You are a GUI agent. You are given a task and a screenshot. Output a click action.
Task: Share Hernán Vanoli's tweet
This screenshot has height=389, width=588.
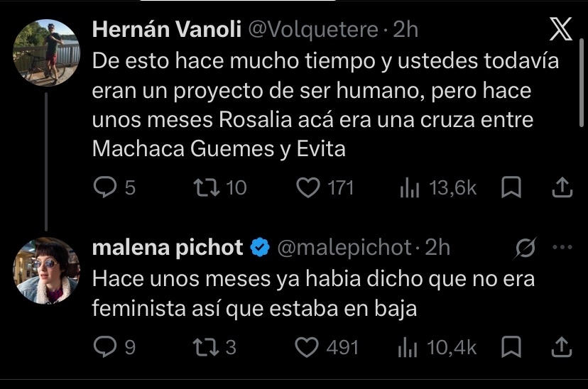click(x=562, y=187)
